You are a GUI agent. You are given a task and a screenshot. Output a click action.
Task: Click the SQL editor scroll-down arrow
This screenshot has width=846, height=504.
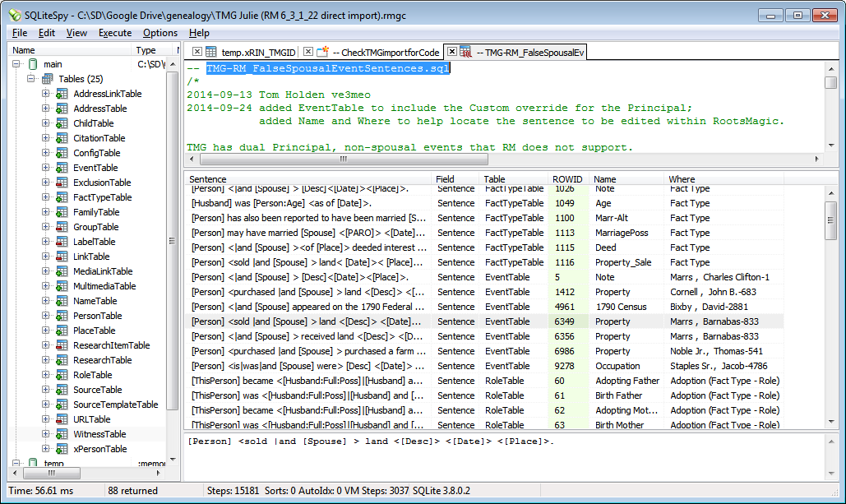[831, 146]
